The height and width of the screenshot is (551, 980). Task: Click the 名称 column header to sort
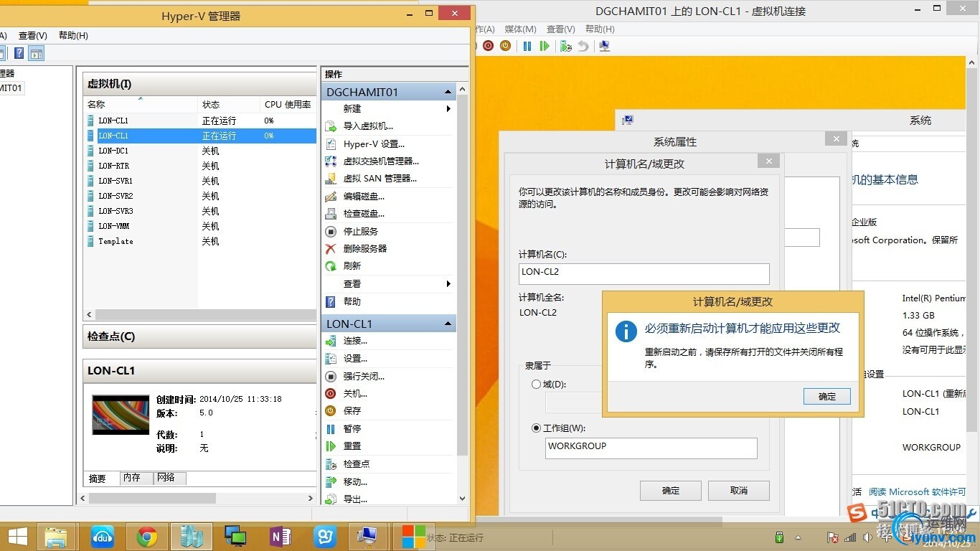pos(141,105)
